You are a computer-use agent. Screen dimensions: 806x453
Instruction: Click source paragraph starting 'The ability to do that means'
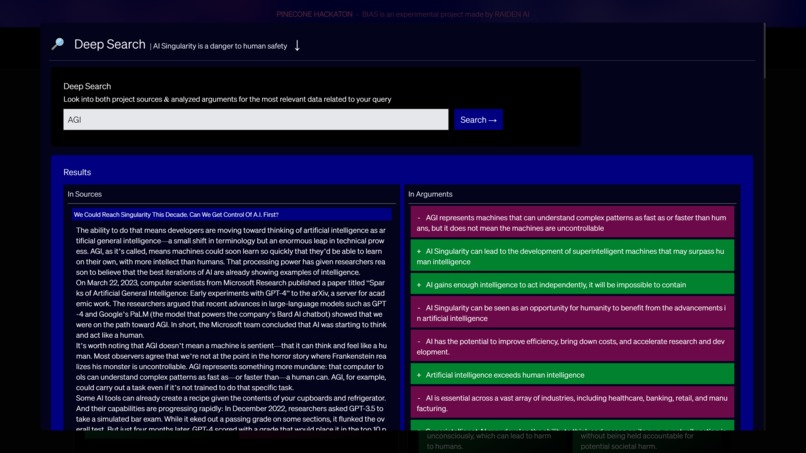(x=231, y=251)
